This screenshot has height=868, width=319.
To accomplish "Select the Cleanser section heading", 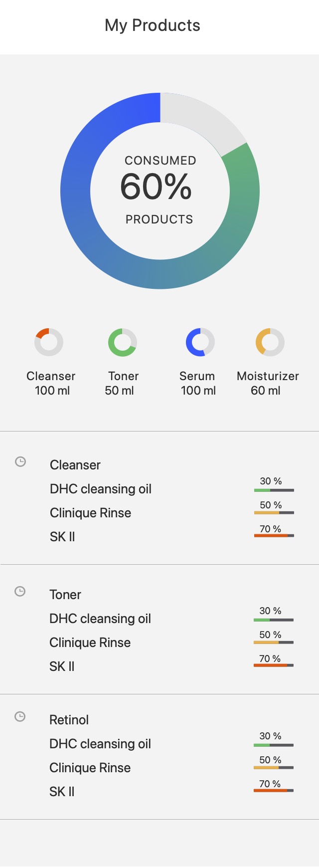I will click(x=75, y=465).
